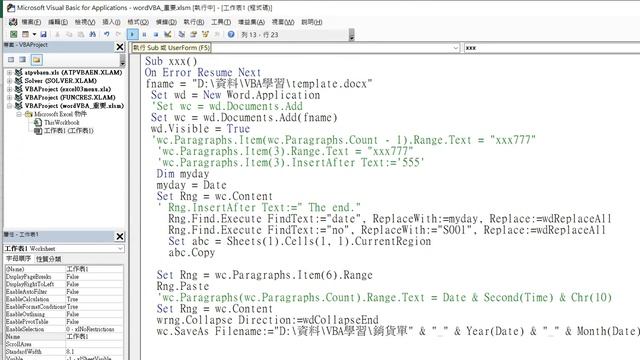Image resolution: width=640 pixels, height=360 pixels.
Task: Open the 執行(R) menu
Action: (194, 22)
